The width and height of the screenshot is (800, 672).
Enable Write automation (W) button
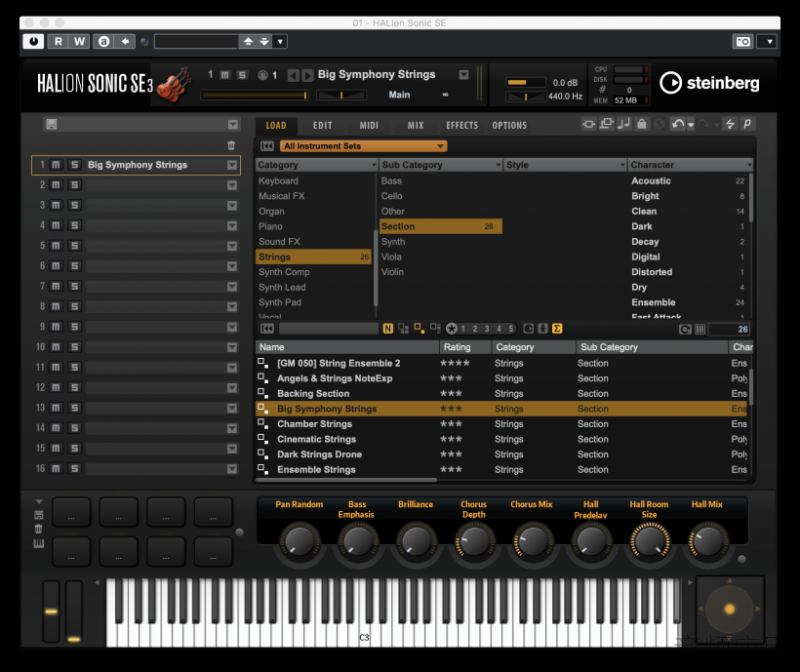(79, 41)
